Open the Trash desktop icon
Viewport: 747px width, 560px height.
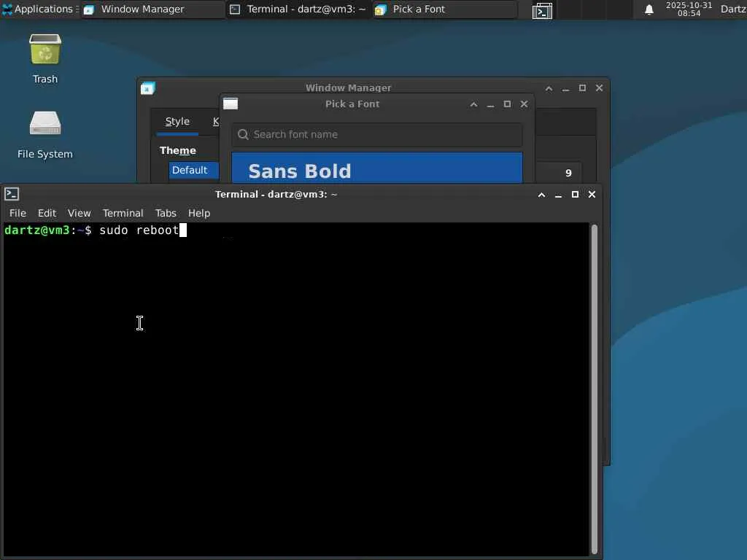(45, 59)
